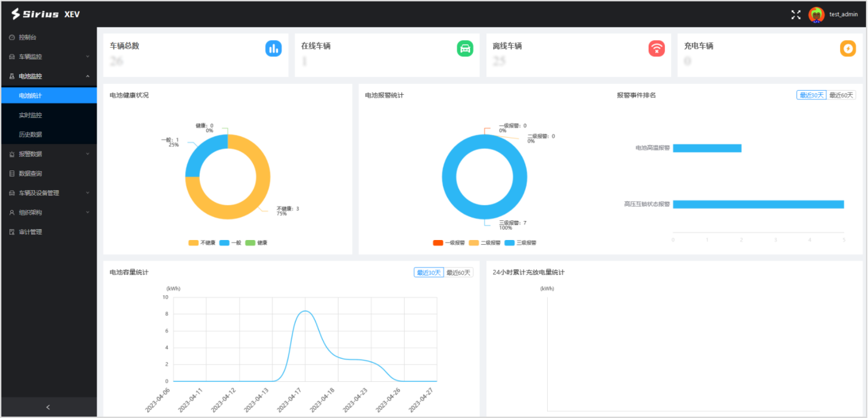This screenshot has width=868, height=418.
Task: Open the 审计管理 menu item
Action: (49, 232)
